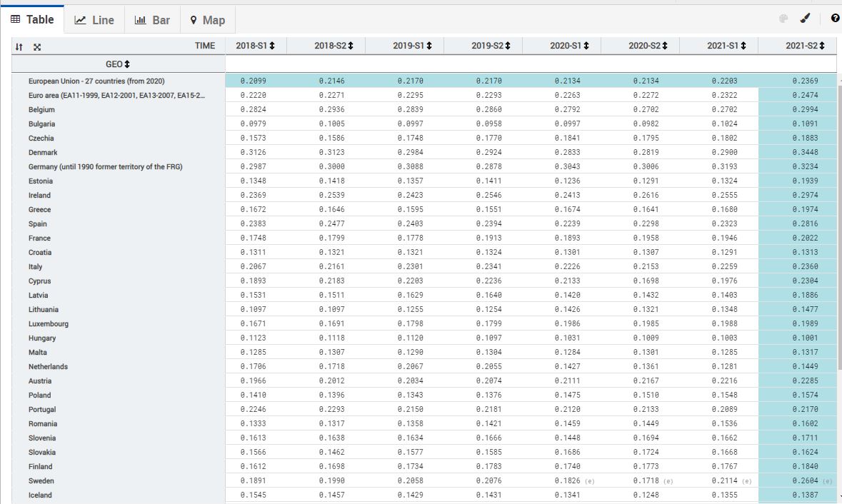Click the Sweden 2021-S2 value cell
Screen dimensions: 842x504
coord(805,481)
